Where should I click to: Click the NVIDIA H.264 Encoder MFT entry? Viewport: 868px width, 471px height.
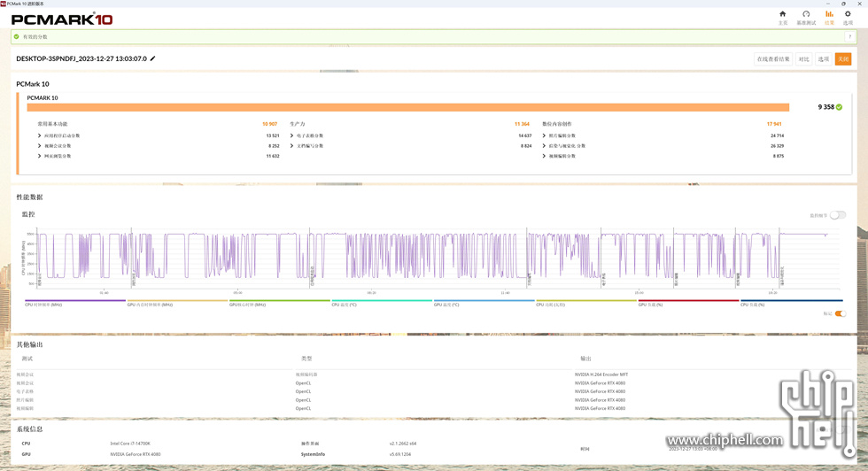pos(601,374)
